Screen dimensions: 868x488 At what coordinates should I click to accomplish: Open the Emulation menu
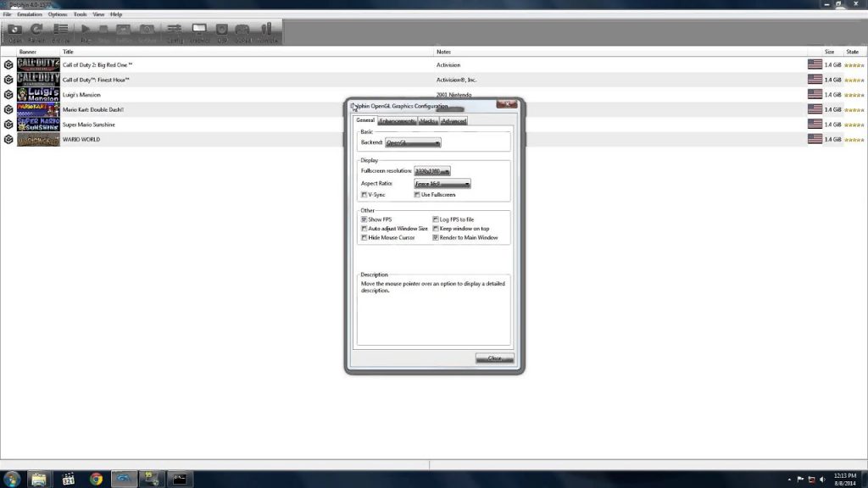click(31, 14)
